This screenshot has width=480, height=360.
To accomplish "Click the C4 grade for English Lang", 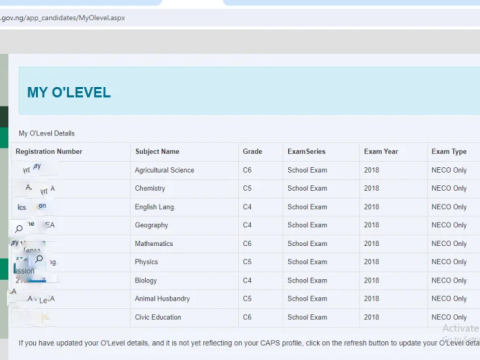I will pos(247,207).
